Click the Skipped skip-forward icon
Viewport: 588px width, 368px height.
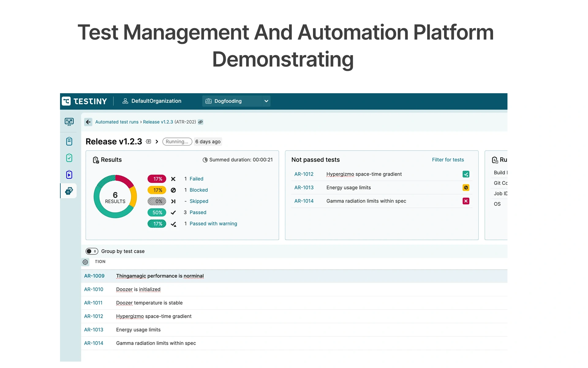tap(173, 201)
